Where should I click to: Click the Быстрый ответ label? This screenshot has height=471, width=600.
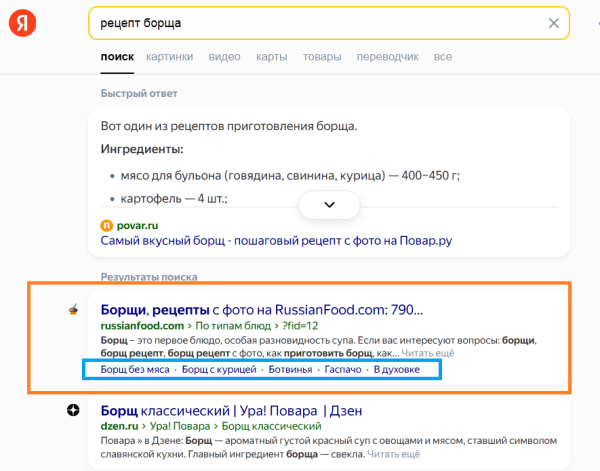pyautogui.click(x=139, y=93)
